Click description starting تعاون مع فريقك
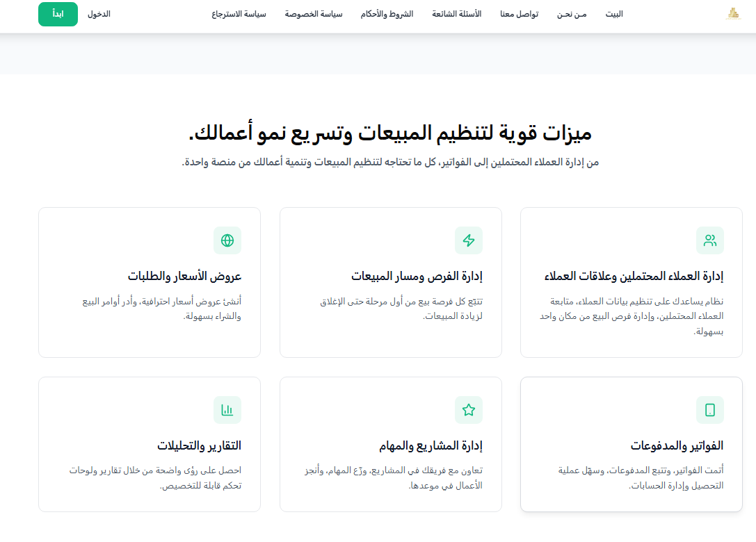The image size is (756, 542). [x=394, y=477]
